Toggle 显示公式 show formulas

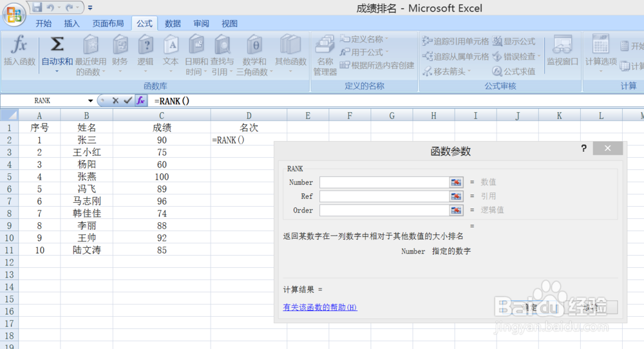(x=514, y=41)
